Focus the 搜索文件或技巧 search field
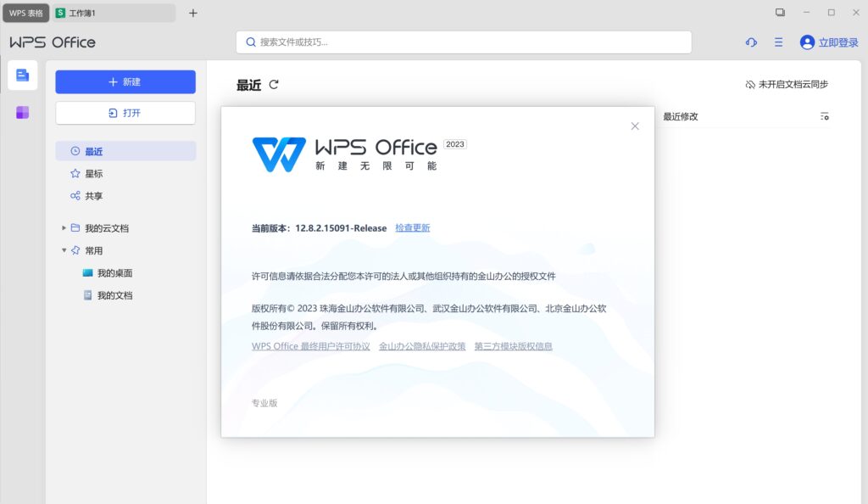Image resolution: width=868 pixels, height=504 pixels. point(464,42)
